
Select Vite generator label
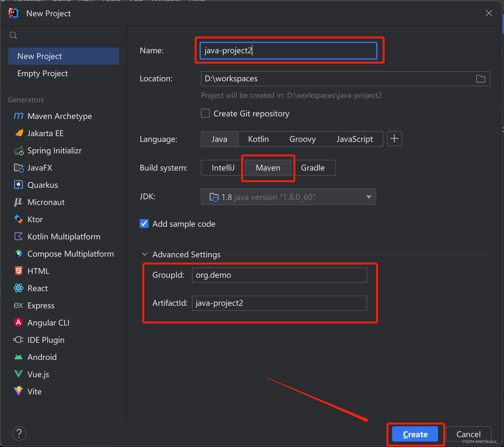(34, 392)
